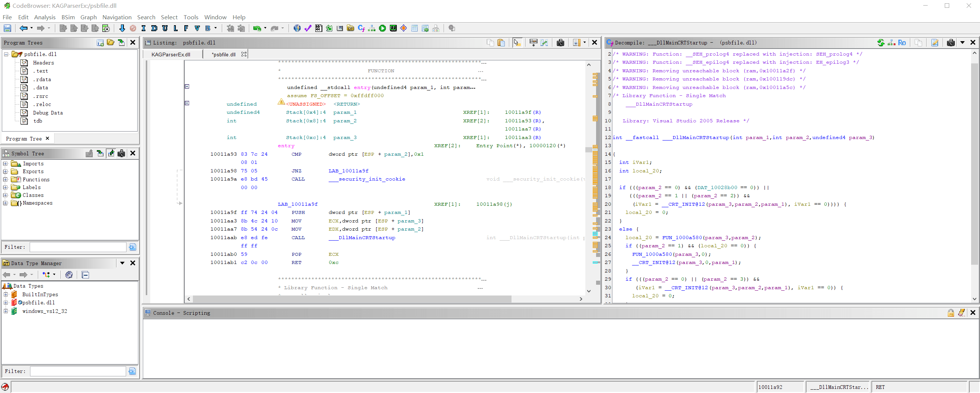The width and height of the screenshot is (980, 393).
Task: Expand the Classes node in Symbol Tree
Action: (x=5, y=195)
